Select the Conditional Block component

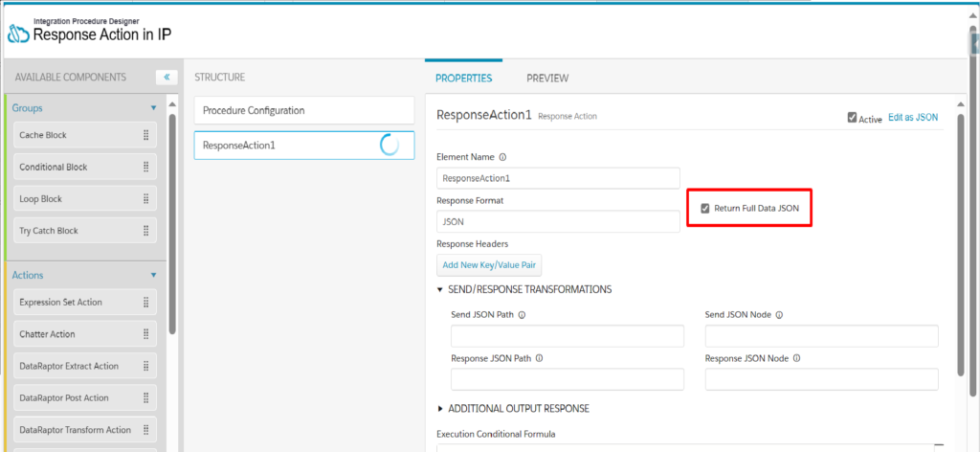(85, 167)
